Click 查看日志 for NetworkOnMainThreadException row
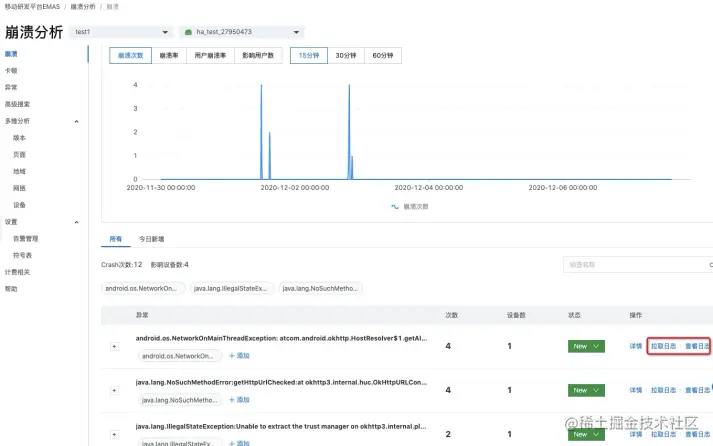The width and height of the screenshot is (713, 446). point(698,346)
